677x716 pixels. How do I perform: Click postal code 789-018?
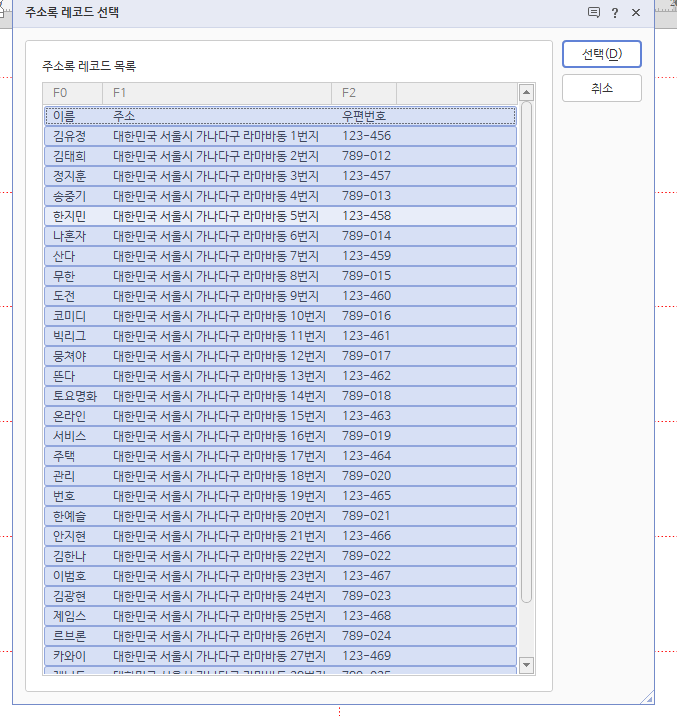click(x=367, y=396)
